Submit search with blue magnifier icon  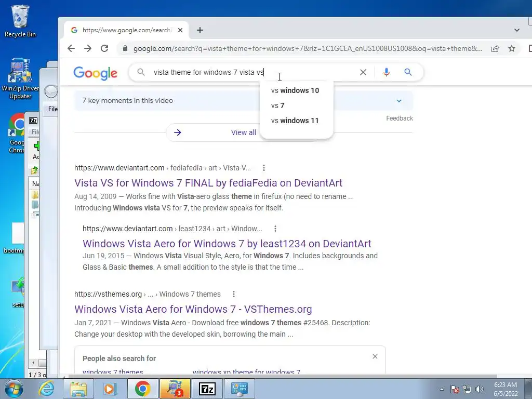coord(408,72)
